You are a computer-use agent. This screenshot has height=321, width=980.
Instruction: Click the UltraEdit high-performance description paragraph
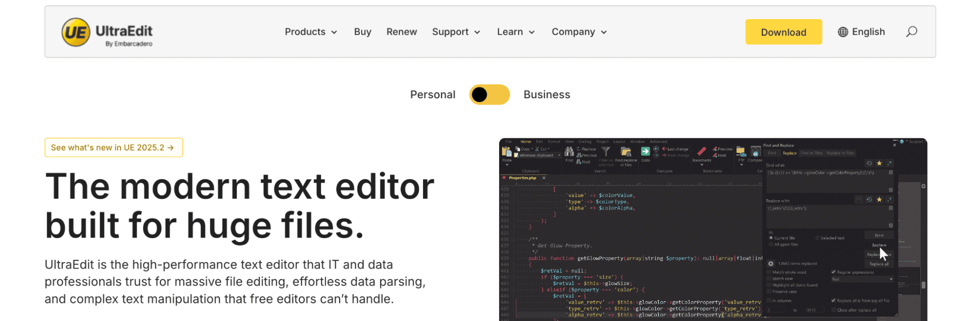(x=235, y=282)
